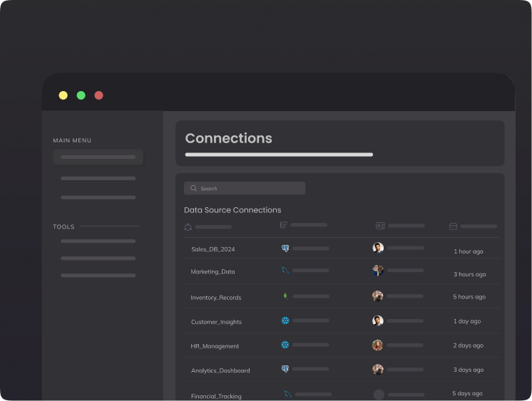Select the first item under Tools
Viewport: 532px width, 401px height.
point(98,241)
